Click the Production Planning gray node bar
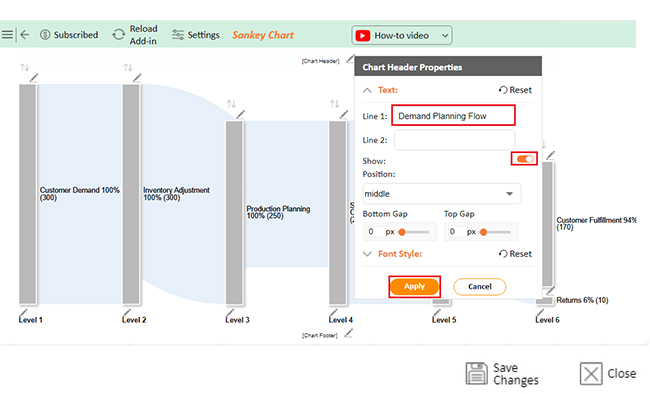650x394 pixels. pos(234,212)
